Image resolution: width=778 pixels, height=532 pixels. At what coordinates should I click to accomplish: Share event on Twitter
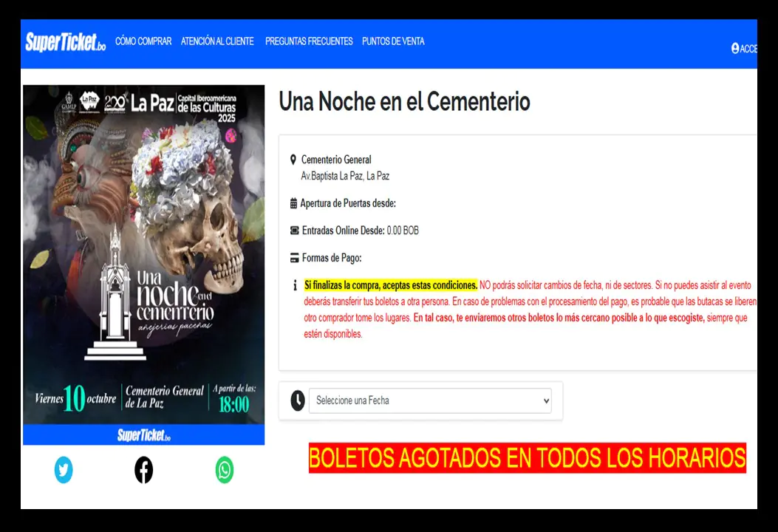(x=64, y=469)
